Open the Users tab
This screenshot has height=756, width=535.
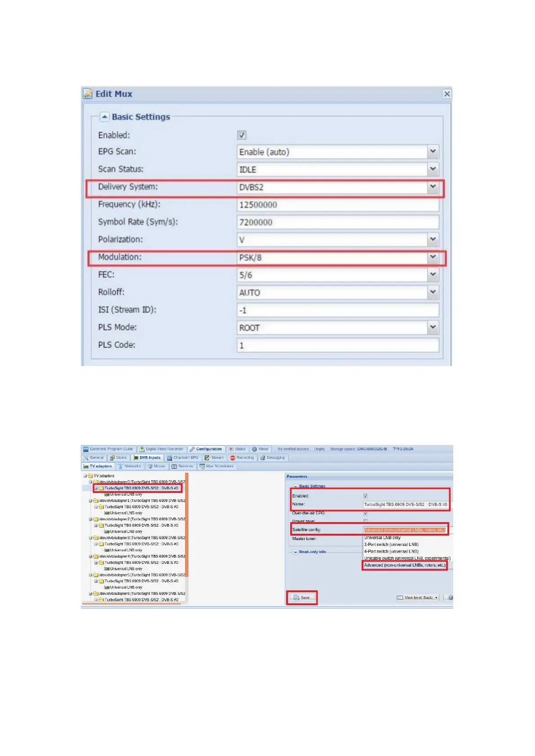pyautogui.click(x=118, y=457)
